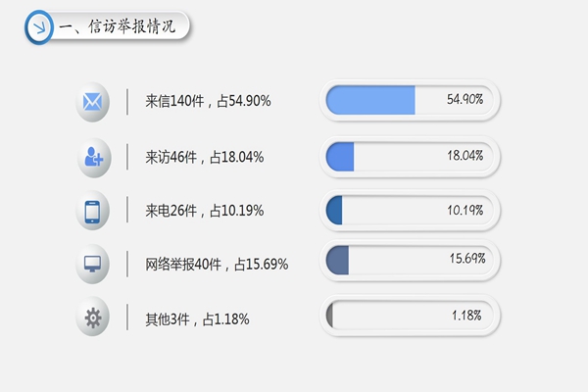The height and width of the screenshot is (392, 588).
Task: Click the add-person visitor icon
Action: pos(93,156)
